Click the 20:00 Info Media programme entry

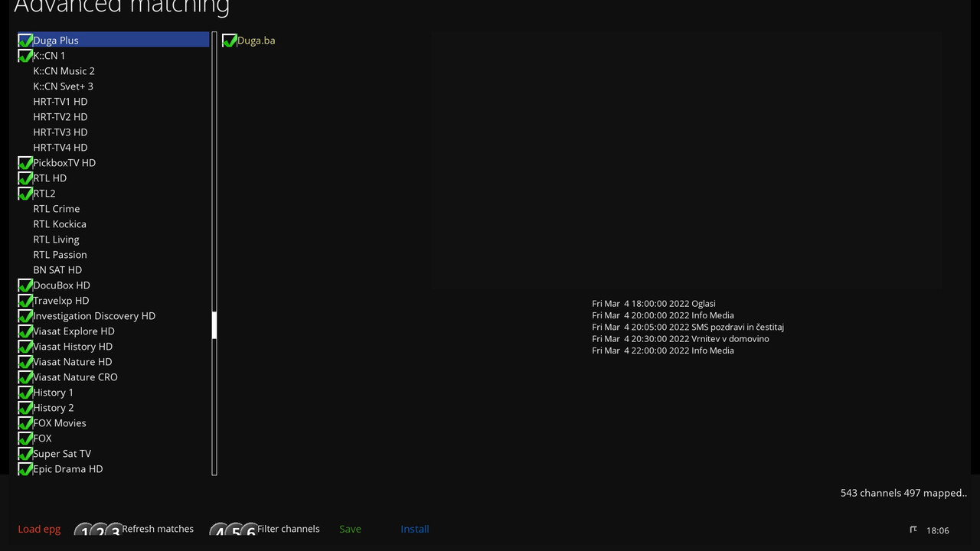(663, 315)
